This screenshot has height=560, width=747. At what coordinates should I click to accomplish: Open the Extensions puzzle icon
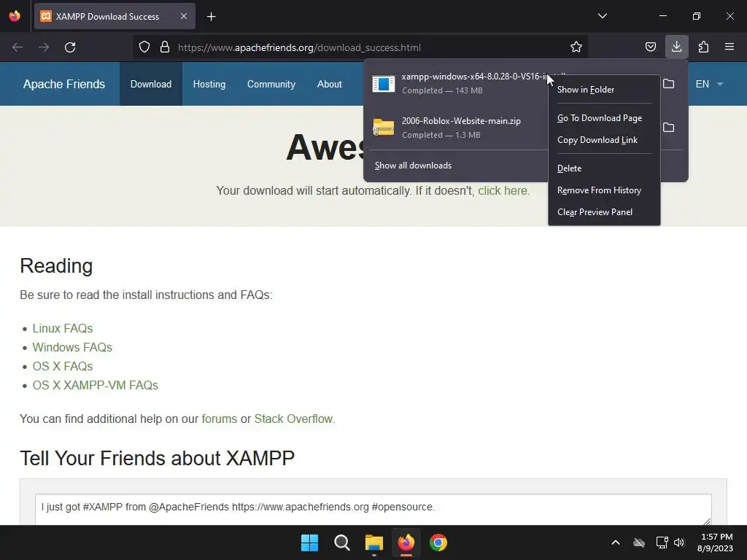click(x=703, y=47)
